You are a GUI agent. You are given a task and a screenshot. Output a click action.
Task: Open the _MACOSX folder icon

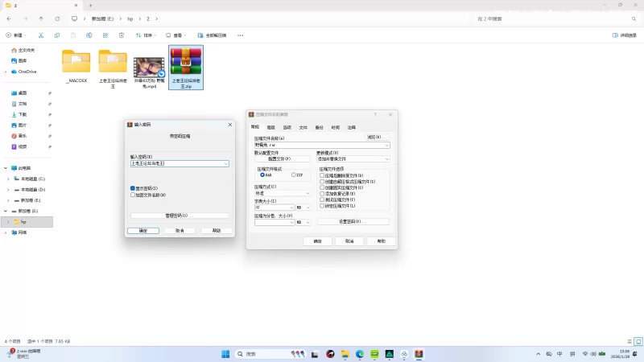tap(76, 63)
